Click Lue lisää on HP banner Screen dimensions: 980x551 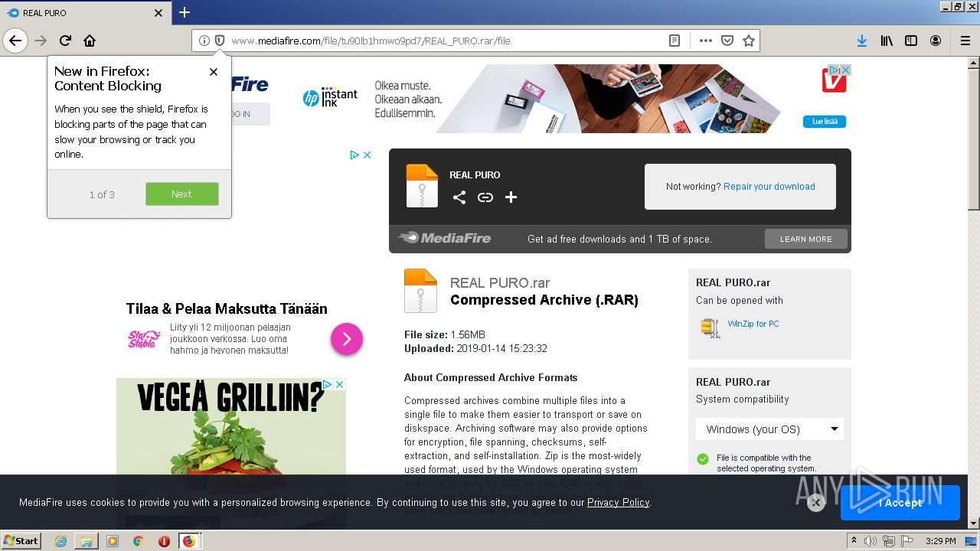coord(825,122)
